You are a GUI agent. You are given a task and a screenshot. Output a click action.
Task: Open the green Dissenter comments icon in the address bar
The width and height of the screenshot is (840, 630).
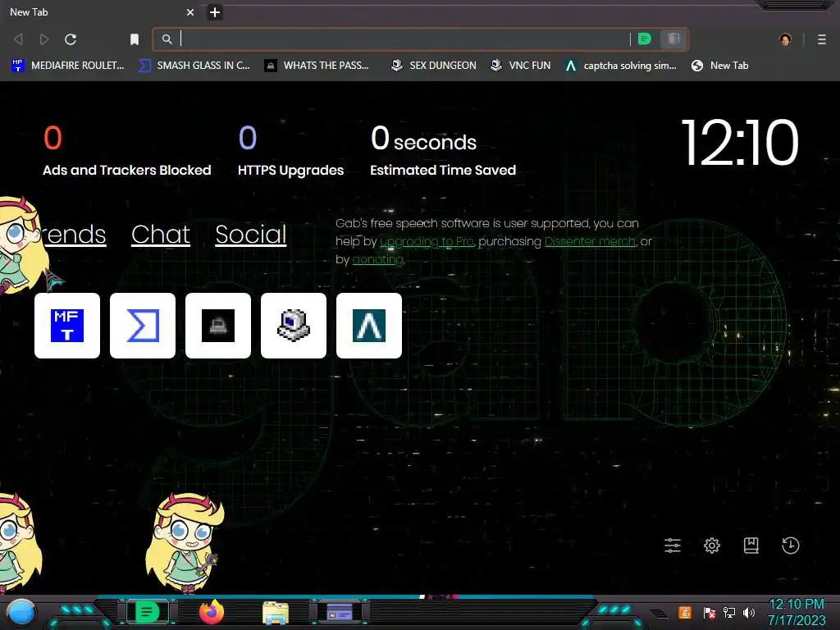645,39
